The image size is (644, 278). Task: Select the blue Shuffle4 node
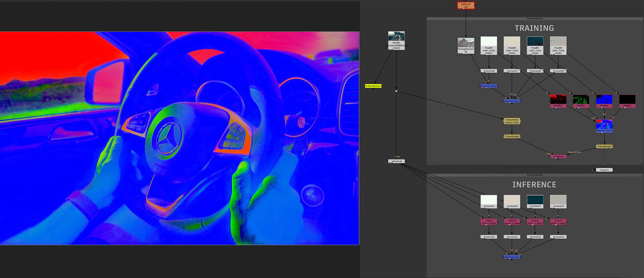[x=604, y=101]
